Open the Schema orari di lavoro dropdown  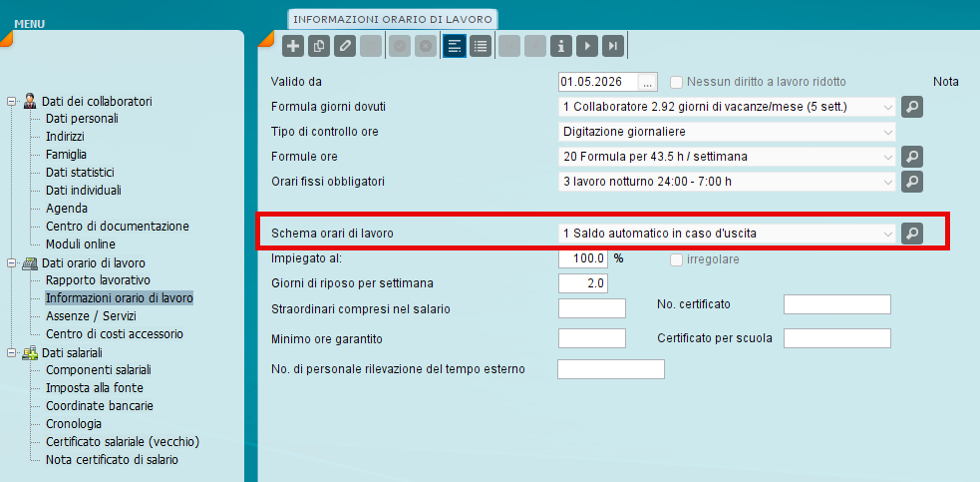coord(888,234)
